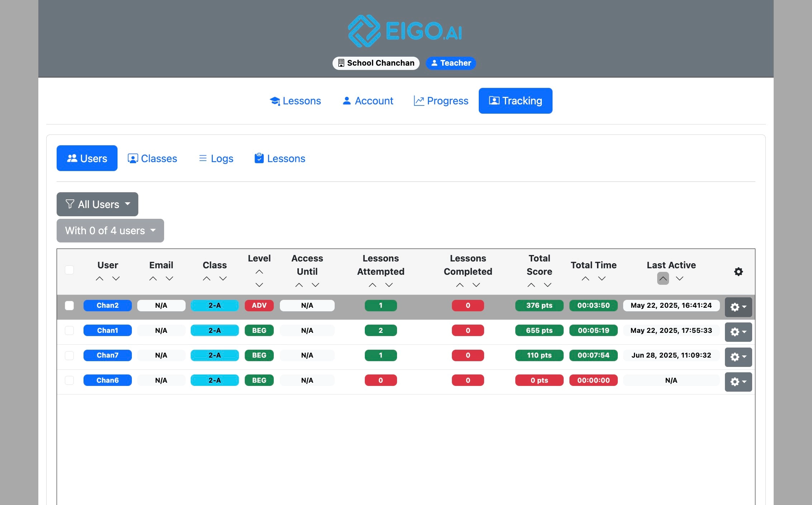Screen dimensions: 812x505
Task: Check the Chan7 row checkbox
Action: [x=70, y=355]
